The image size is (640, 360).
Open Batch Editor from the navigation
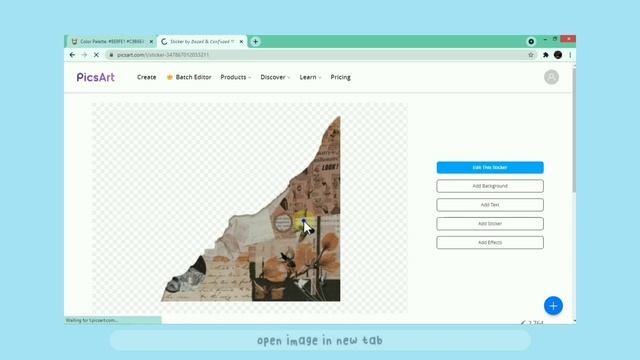(189, 77)
